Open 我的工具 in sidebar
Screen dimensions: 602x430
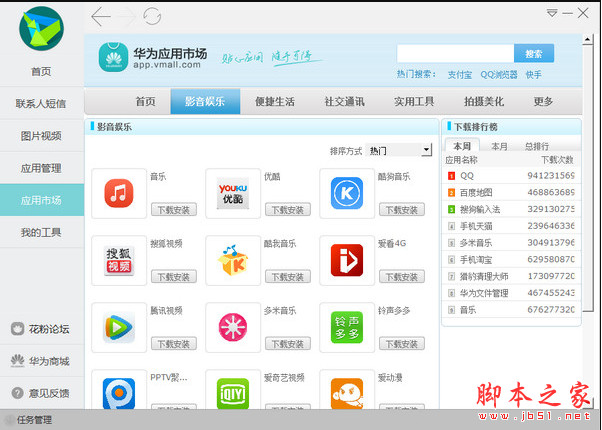pos(41,232)
